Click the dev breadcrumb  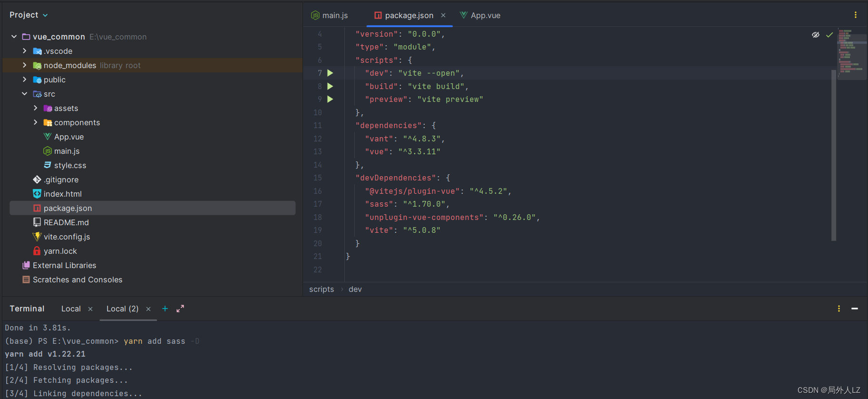(x=355, y=289)
